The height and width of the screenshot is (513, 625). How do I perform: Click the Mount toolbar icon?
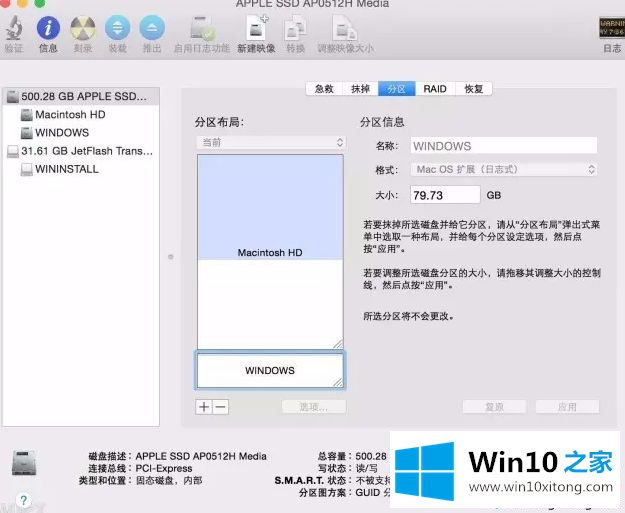pos(118,28)
